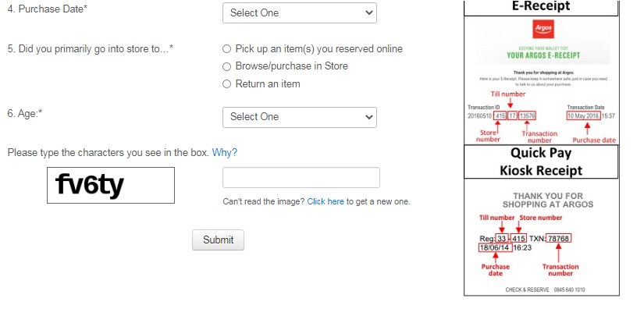Click the 'fv6ty' captcha image
644x316 pixels.
coord(109,185)
